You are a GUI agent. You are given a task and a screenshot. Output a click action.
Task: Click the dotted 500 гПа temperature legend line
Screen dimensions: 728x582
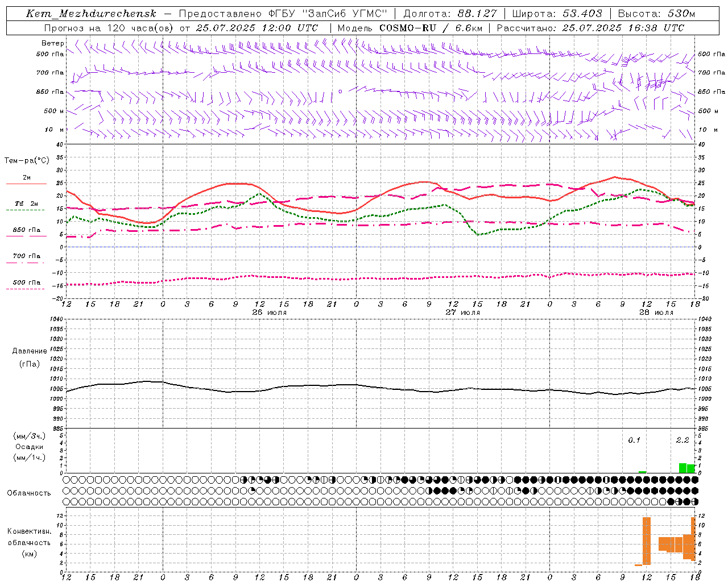(25, 289)
